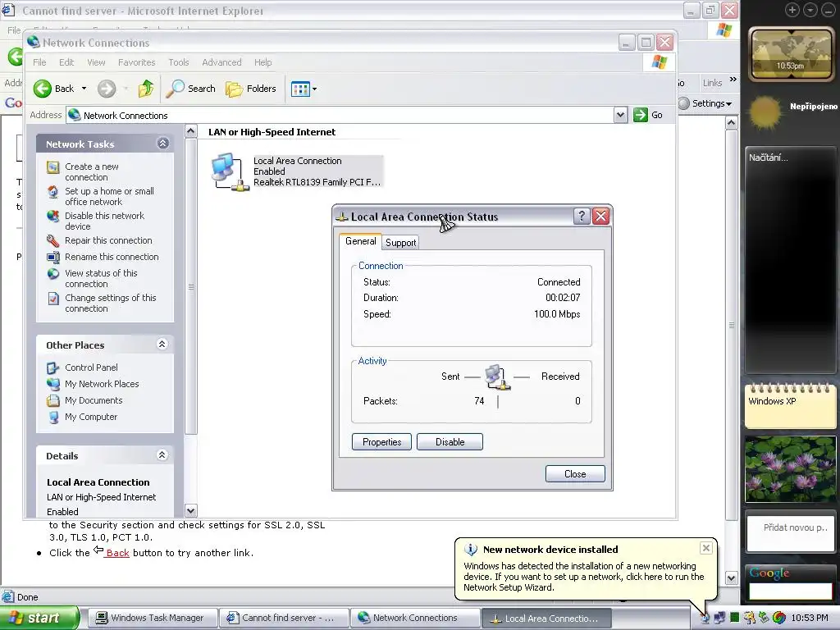Click the system tray clock 10:53 PM
Viewport: 840px width, 630px height.
tap(810, 618)
